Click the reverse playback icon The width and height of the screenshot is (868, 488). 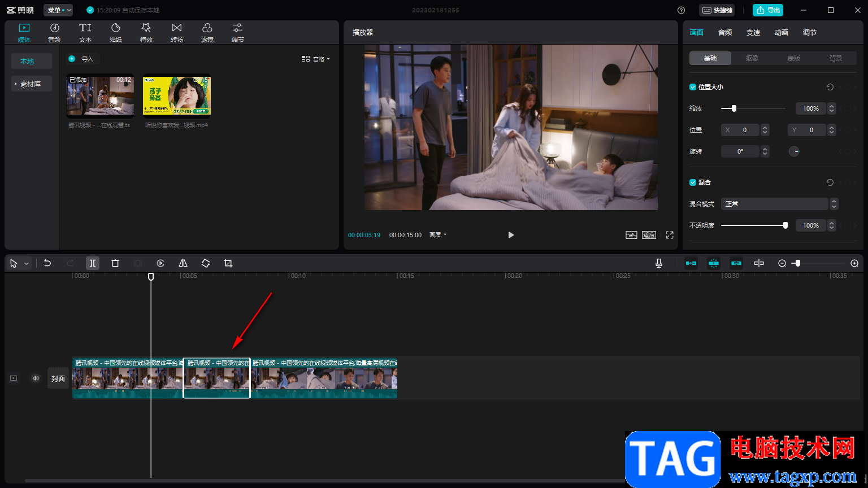click(x=160, y=263)
